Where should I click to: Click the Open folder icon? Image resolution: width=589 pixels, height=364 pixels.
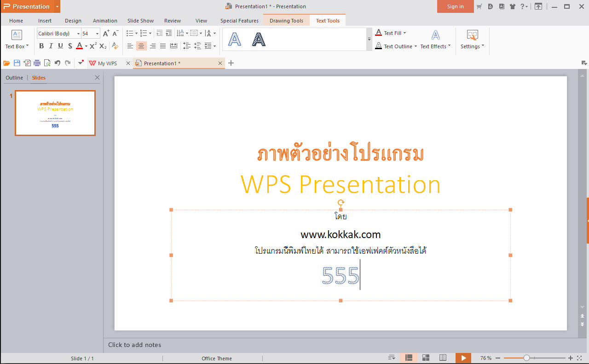6,63
